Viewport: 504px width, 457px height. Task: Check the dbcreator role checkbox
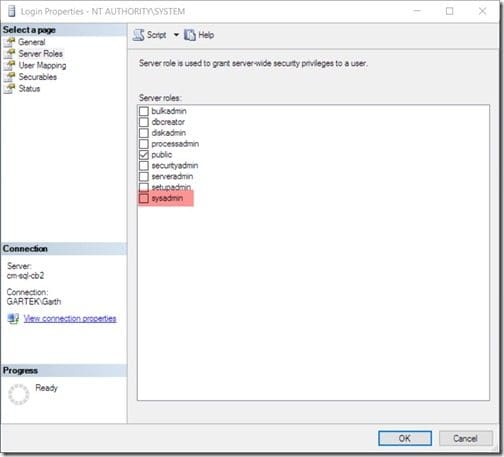[x=144, y=122]
